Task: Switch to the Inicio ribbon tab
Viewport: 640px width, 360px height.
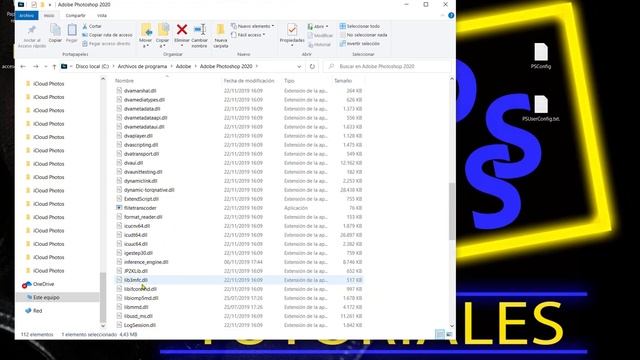Action: tap(49, 16)
